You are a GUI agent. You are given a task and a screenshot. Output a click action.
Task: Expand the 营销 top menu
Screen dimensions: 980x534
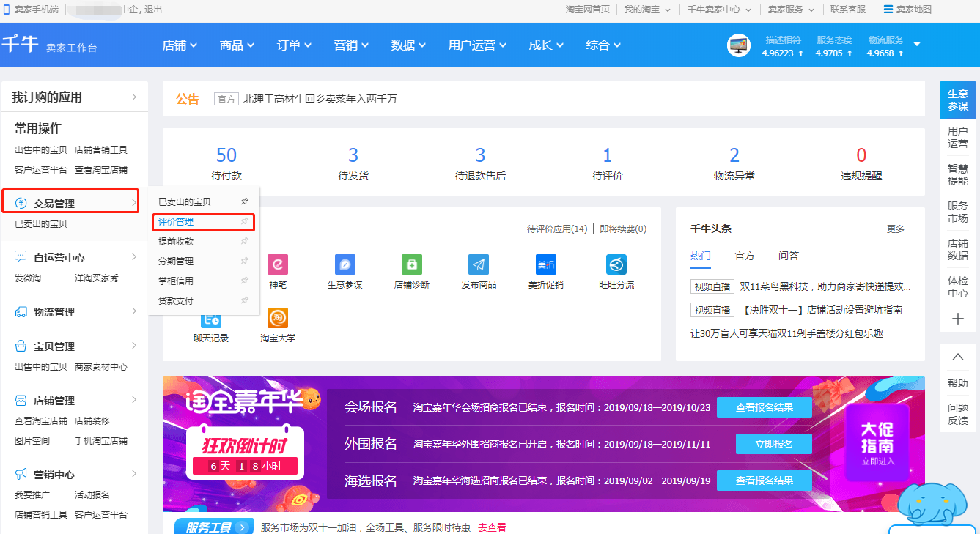pos(351,45)
